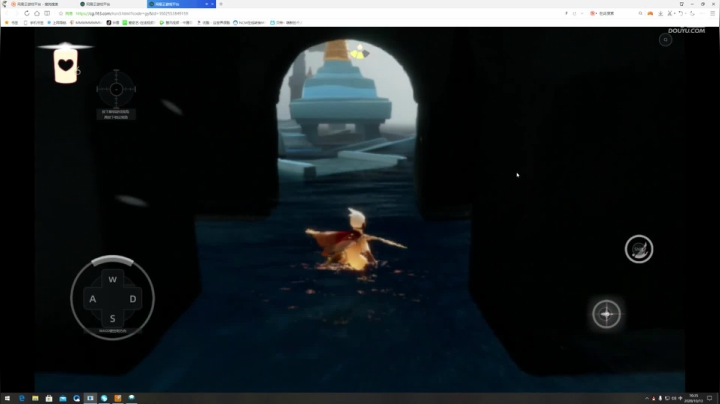Click the yellow winged light above the temple

359,52
